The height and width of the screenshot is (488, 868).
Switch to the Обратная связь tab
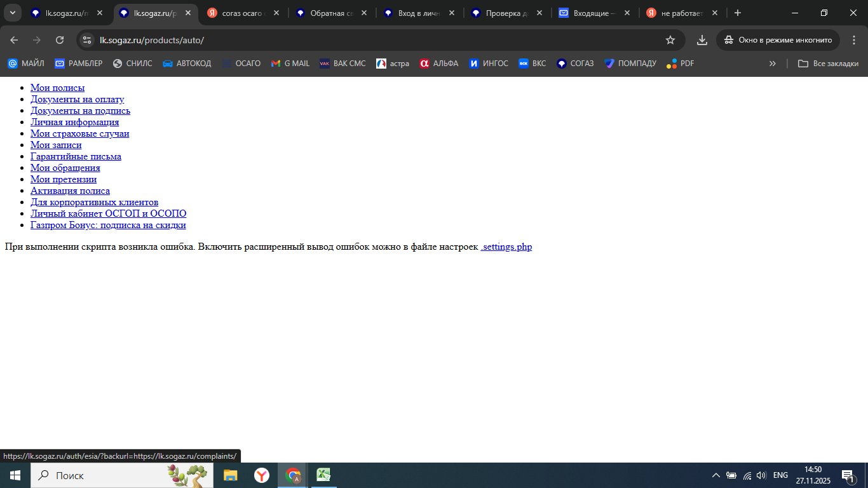pos(330,13)
